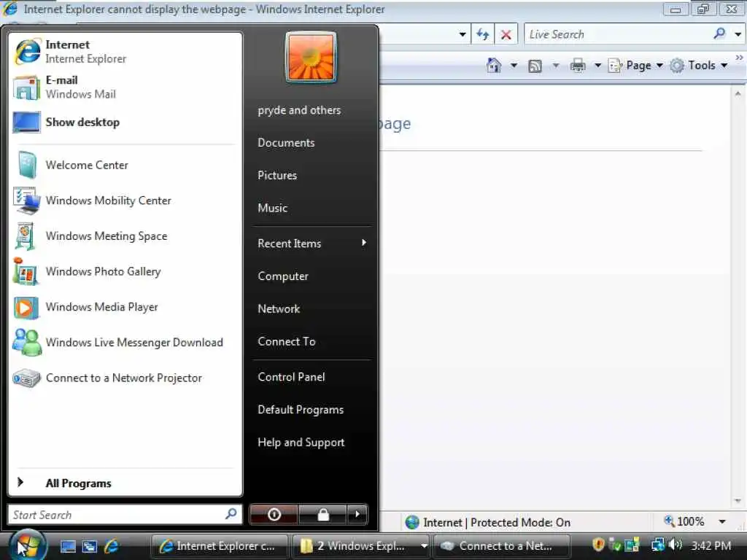Click the IE Stop button
Image resolution: width=747 pixels, height=560 pixels.
click(x=506, y=34)
